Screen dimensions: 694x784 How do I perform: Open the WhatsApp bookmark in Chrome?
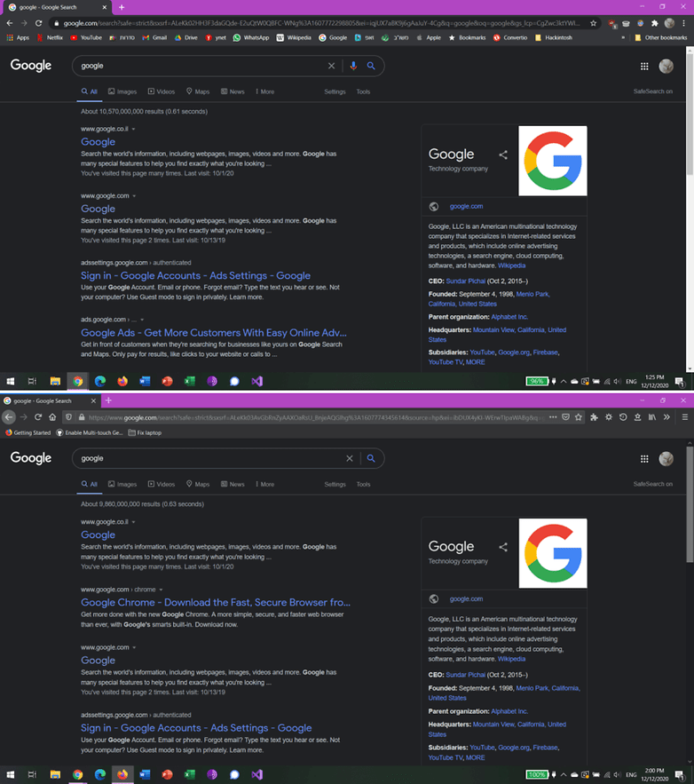pos(251,37)
